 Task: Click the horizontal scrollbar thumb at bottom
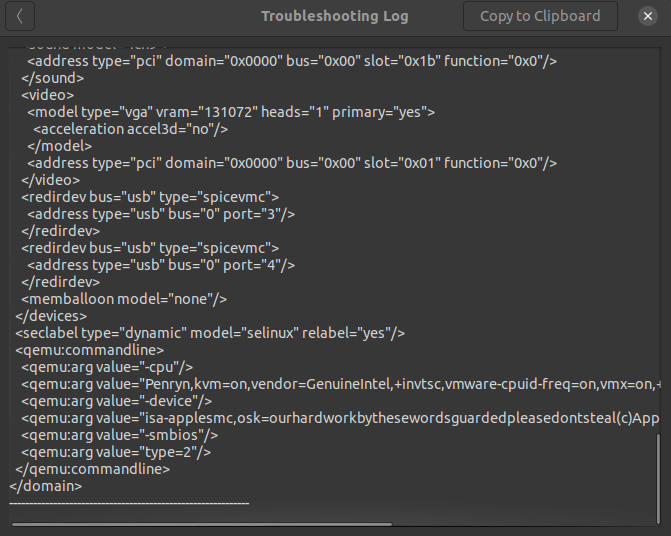(x=202, y=524)
